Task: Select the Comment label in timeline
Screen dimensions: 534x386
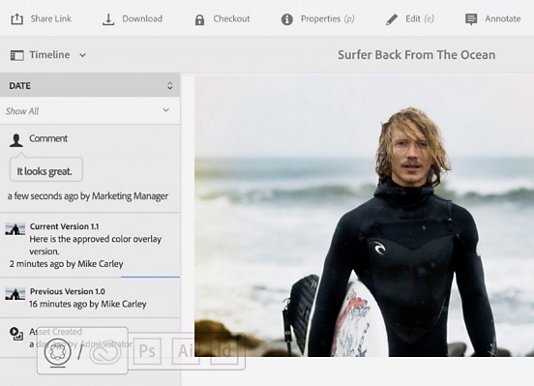Action: click(48, 138)
